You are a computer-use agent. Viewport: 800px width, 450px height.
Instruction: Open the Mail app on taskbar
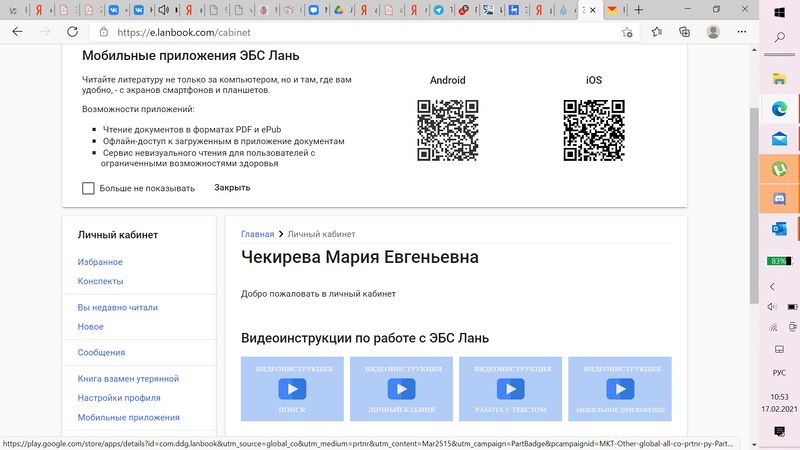(779, 139)
